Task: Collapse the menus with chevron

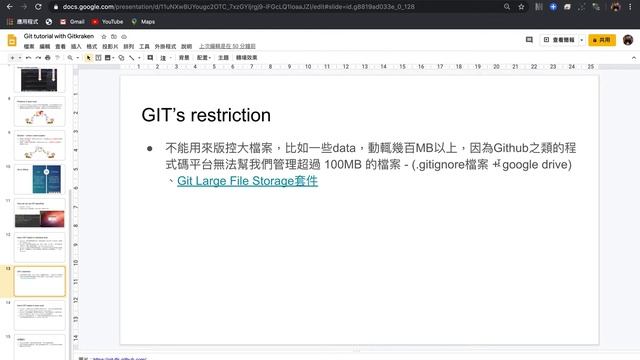Action: [x=633, y=58]
